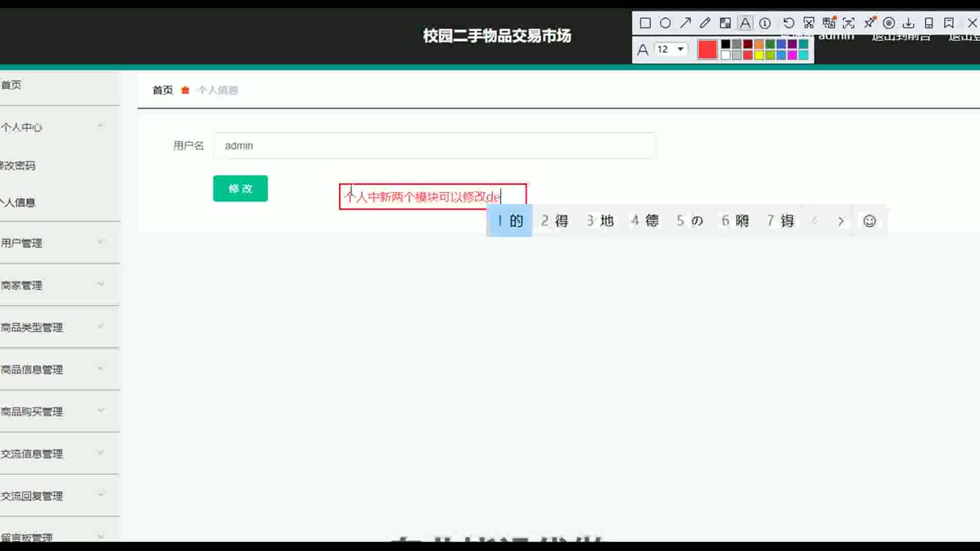The width and height of the screenshot is (980, 551).
Task: Click 个人信息 text in breadcrumb
Action: [218, 90]
